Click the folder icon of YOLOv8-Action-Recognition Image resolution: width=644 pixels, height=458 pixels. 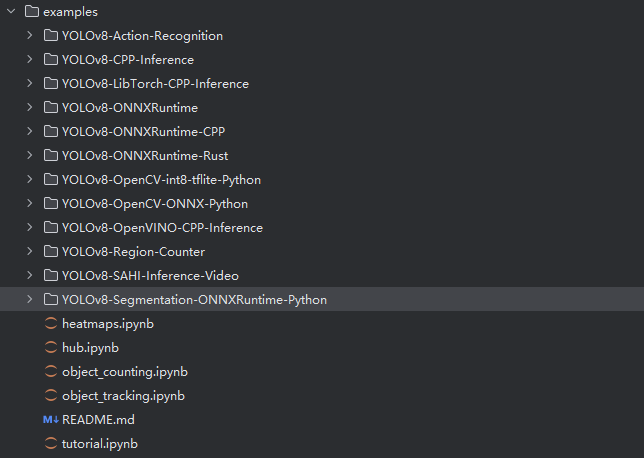51,36
